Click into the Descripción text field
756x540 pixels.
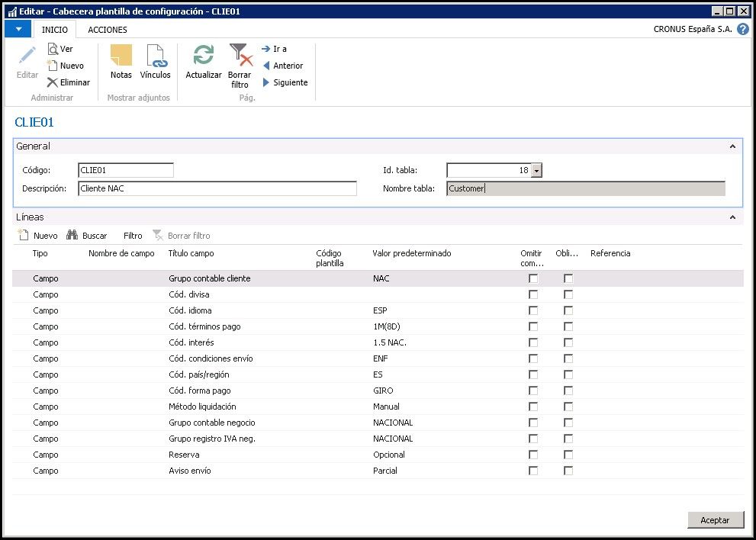(x=217, y=188)
